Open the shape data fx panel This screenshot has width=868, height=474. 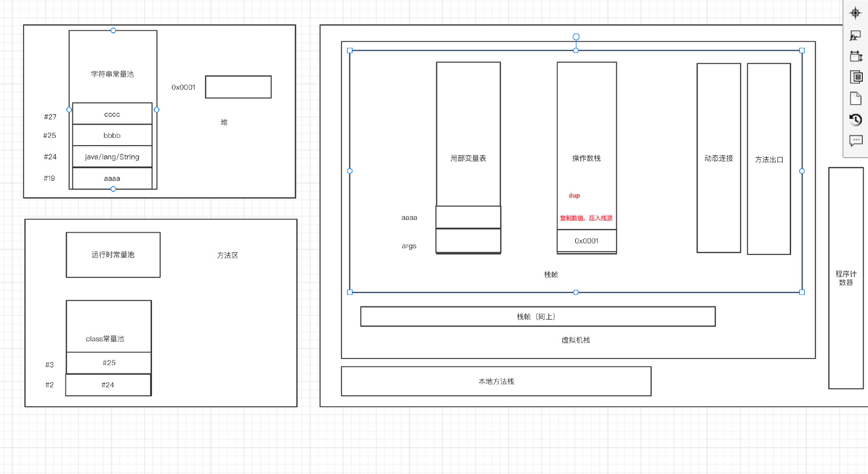coord(855,36)
